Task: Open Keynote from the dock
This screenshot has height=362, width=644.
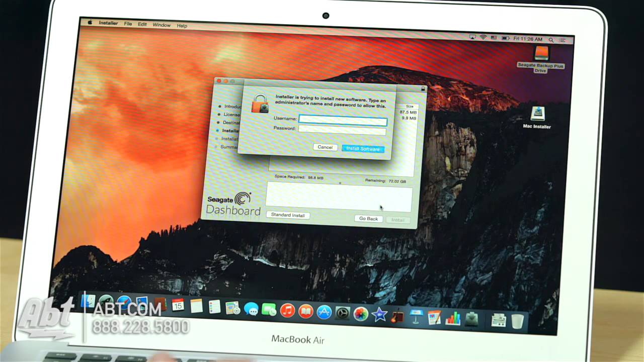Action: click(416, 317)
